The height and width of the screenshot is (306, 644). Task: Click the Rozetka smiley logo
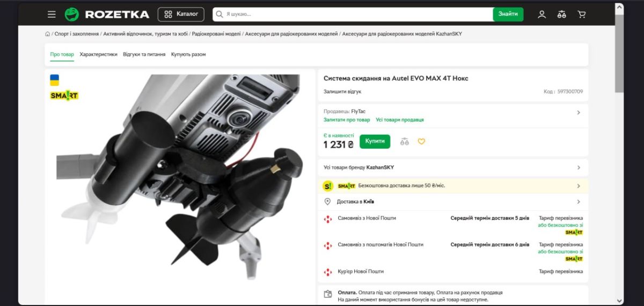71,14
